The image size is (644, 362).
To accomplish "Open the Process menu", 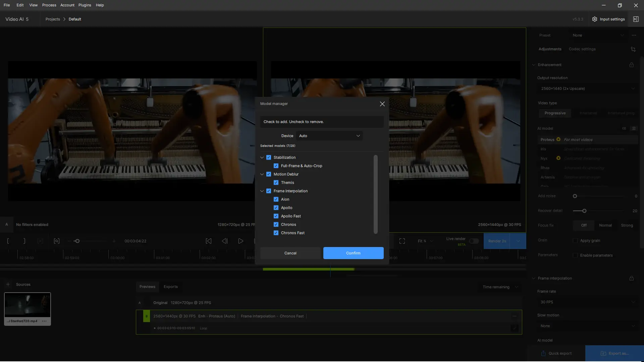I will [x=49, y=5].
